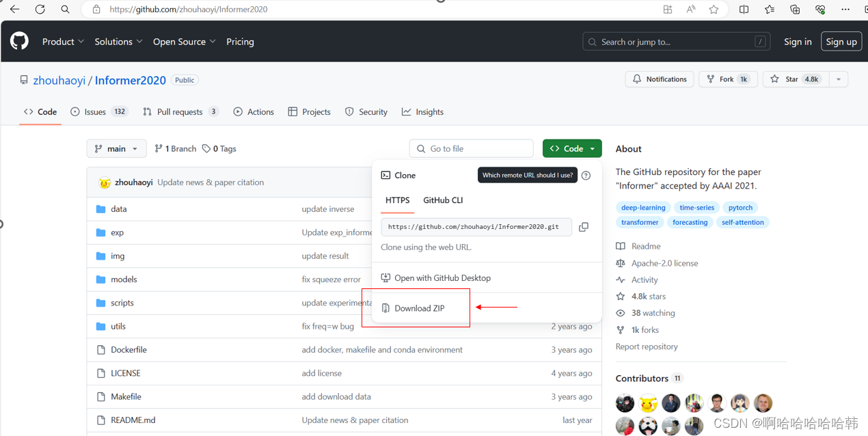
Task: Switch to the Insights tab
Action: pyautogui.click(x=422, y=112)
